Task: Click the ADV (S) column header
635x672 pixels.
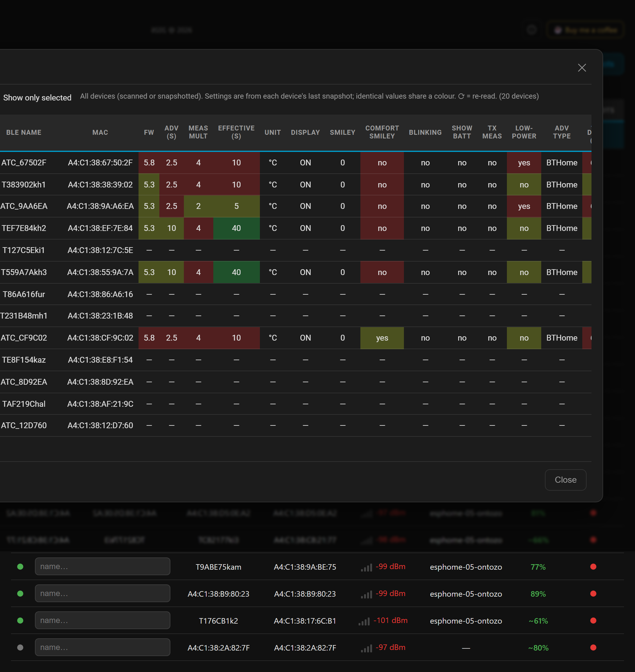Action: pos(172,132)
